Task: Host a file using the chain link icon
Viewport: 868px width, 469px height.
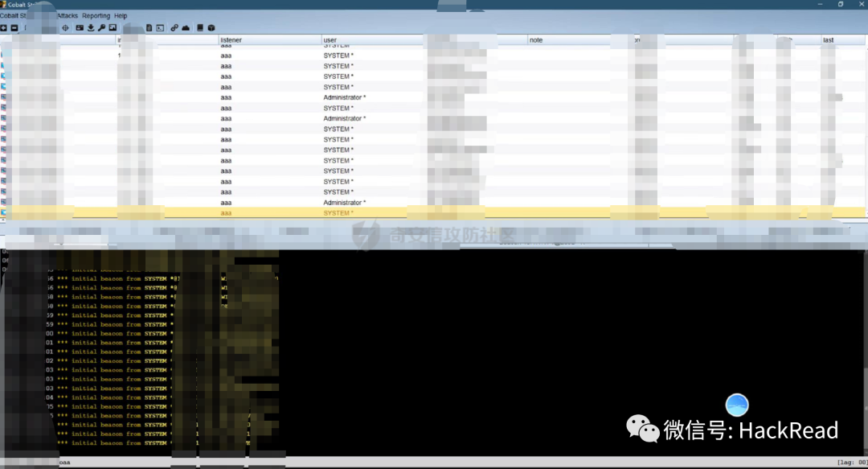Action: point(174,27)
